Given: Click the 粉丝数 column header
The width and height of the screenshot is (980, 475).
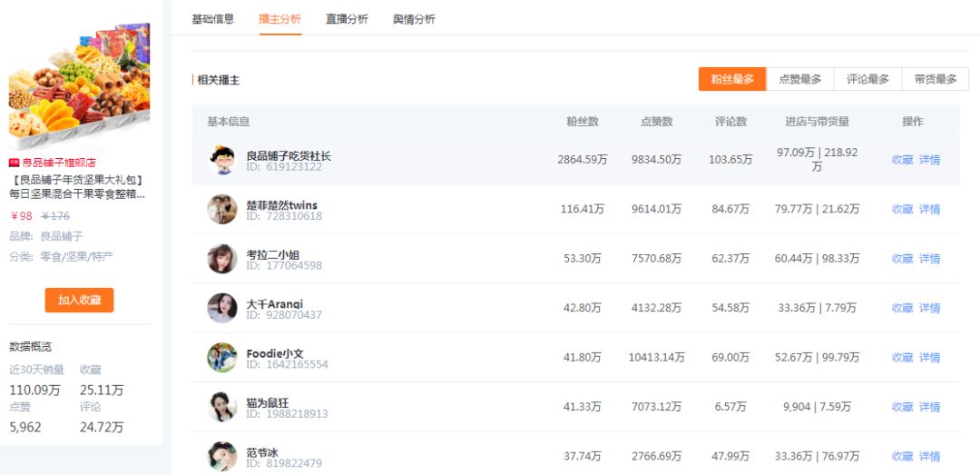Looking at the screenshot, I should 583,122.
